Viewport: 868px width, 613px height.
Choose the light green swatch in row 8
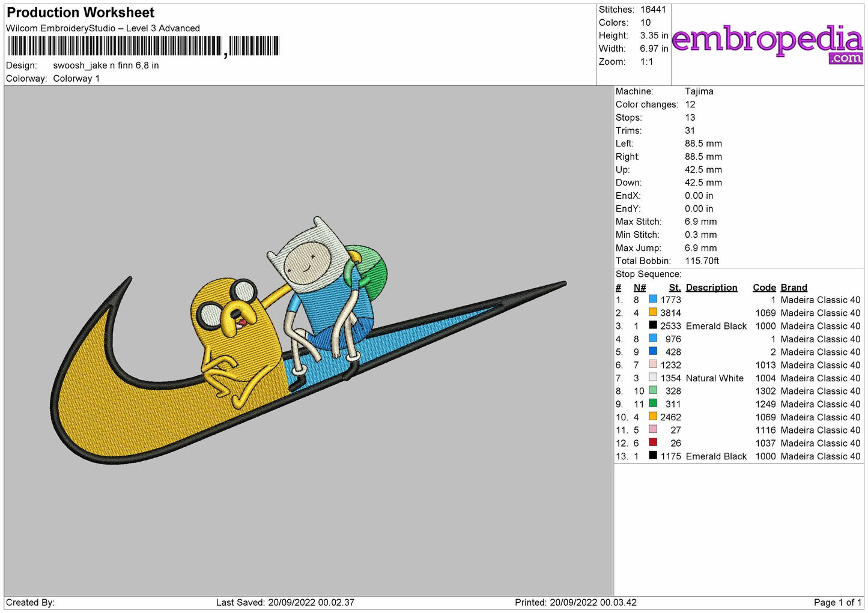click(653, 390)
